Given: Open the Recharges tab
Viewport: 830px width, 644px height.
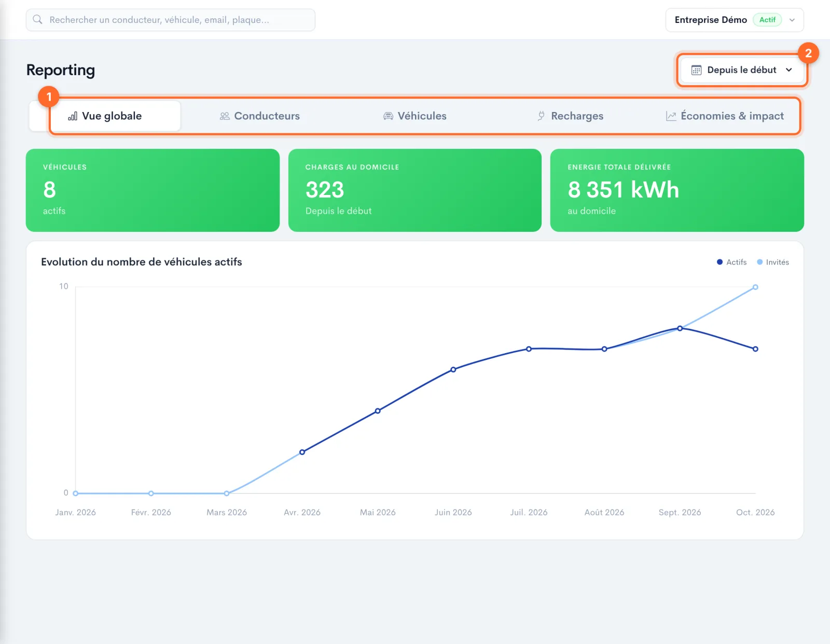Looking at the screenshot, I should (570, 116).
